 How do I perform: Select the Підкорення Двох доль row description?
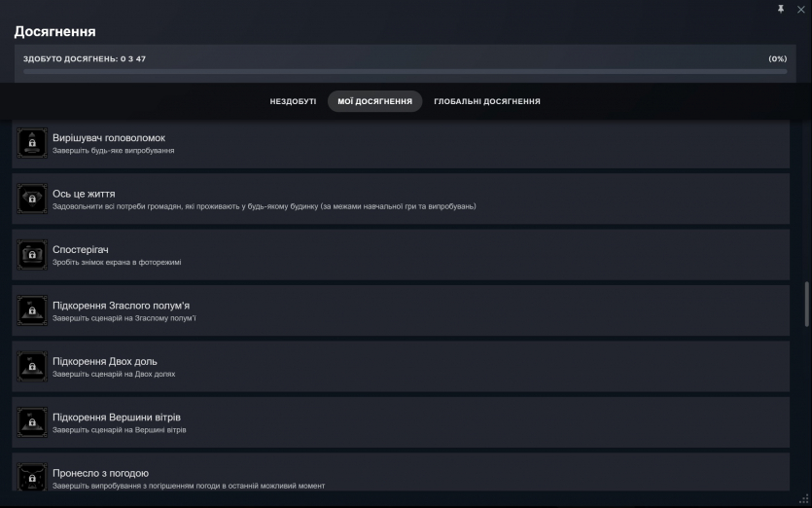point(114,374)
